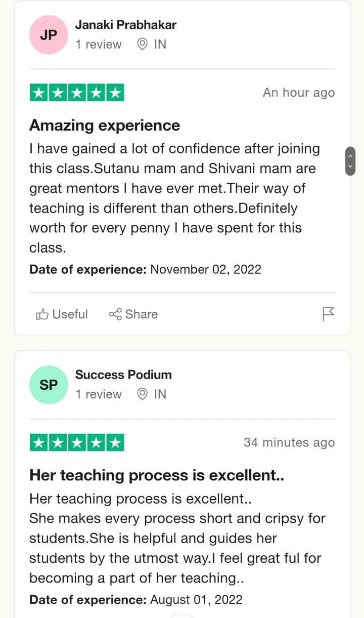Click the location pin beside Janaki's IN

click(143, 45)
